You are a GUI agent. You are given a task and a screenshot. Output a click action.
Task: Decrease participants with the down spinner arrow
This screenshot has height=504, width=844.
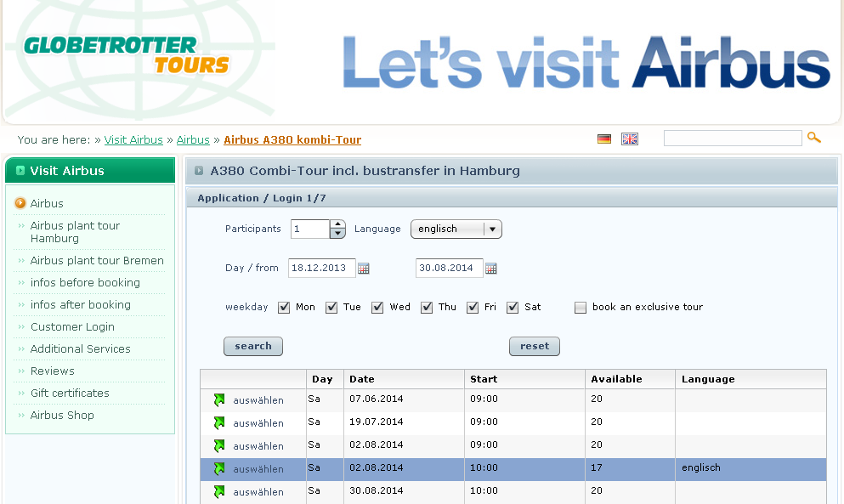(x=337, y=234)
